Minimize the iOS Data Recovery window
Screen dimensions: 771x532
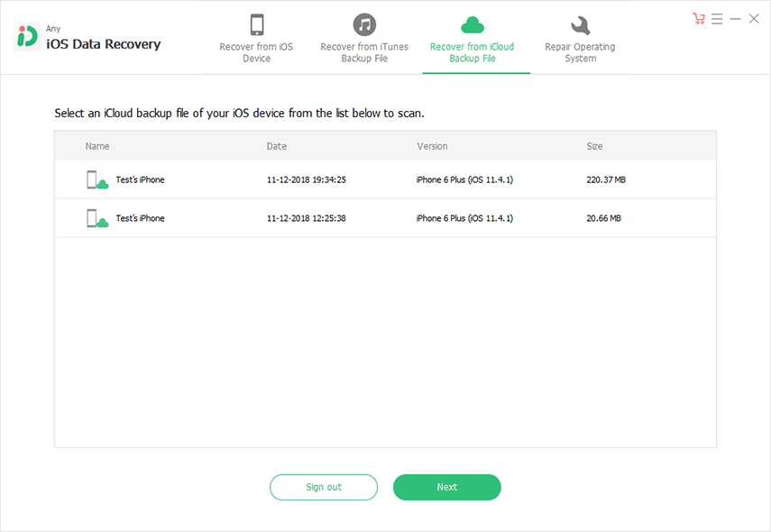[736, 19]
